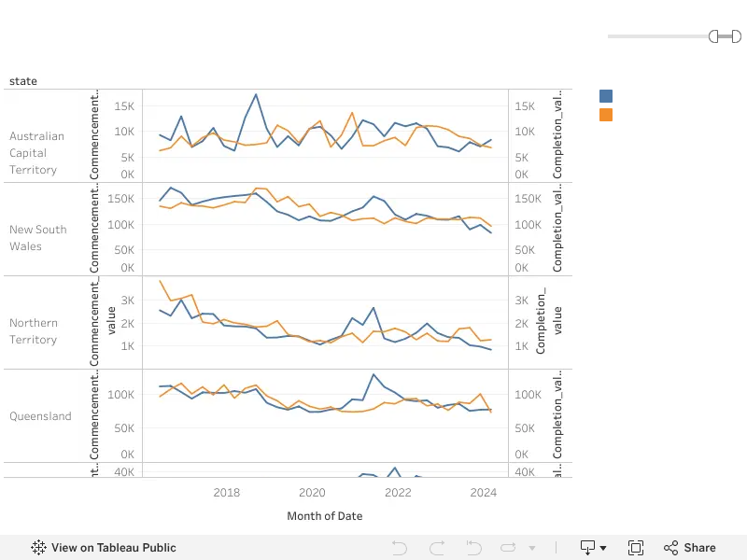The width and height of the screenshot is (747, 560).
Task: Click the Tableau logo icon in footer
Action: coord(38,548)
